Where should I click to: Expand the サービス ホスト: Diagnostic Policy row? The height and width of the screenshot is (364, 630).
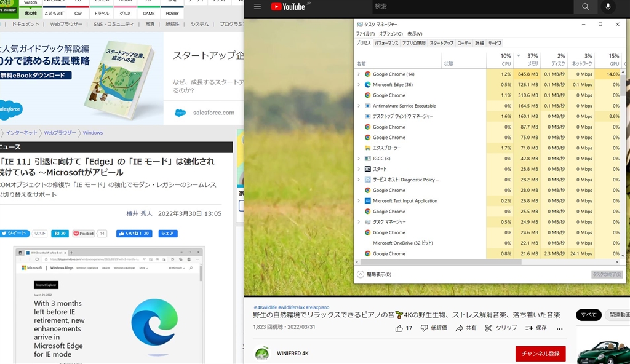click(359, 180)
